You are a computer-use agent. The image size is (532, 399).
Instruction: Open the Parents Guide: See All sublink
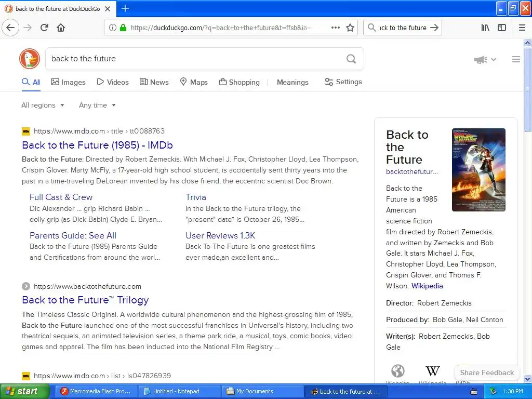pos(73,235)
